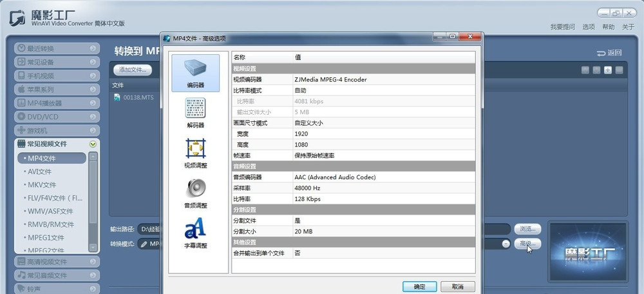Screen dimensions: 644x294
Task: Select the 编码器 (Encoder) icon in dialog
Action: tap(195, 68)
